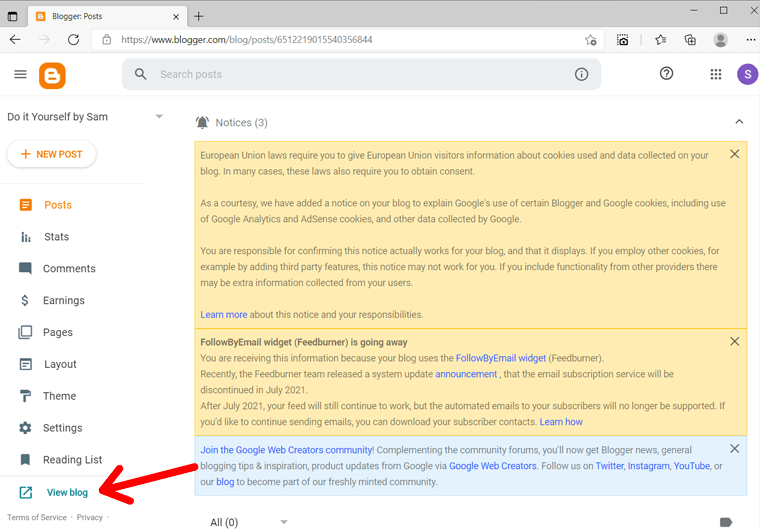The height and width of the screenshot is (529, 760).
Task: Dismiss the EU cookies notice
Action: [735, 154]
